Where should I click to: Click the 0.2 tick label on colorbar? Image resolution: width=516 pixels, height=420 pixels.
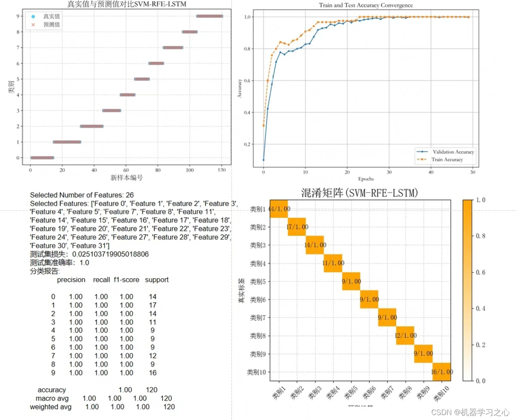(x=481, y=345)
